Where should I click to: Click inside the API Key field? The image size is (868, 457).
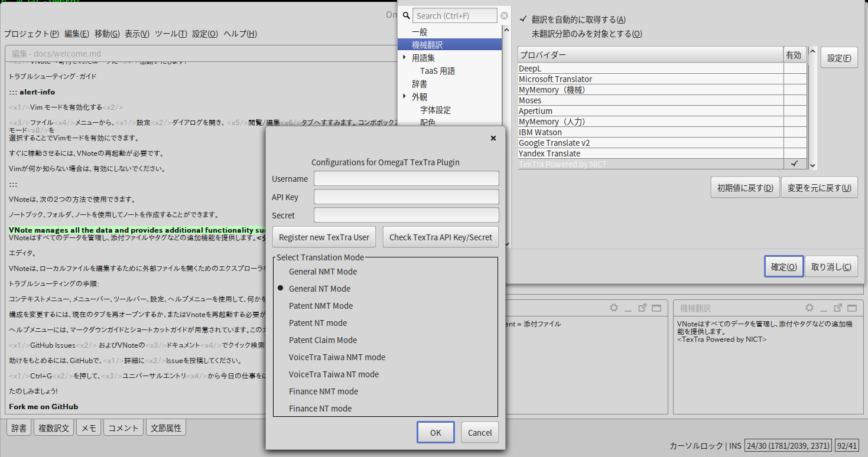[406, 197]
